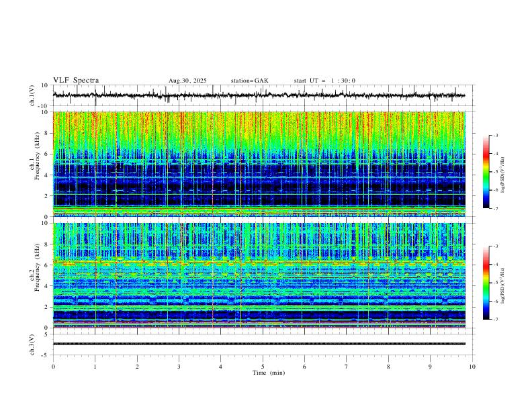Viewport: 532px width, 411px height.
Task: Click the ch.2 spectrogram color bar
Action: [486, 283]
